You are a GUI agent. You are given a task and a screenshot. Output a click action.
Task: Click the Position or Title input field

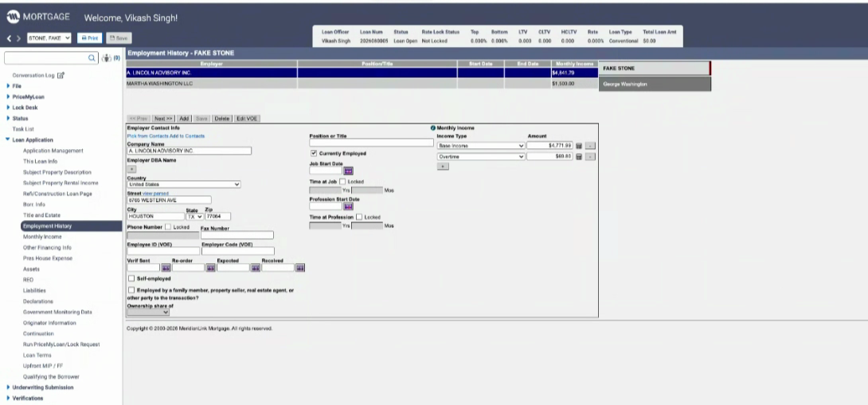tap(371, 143)
